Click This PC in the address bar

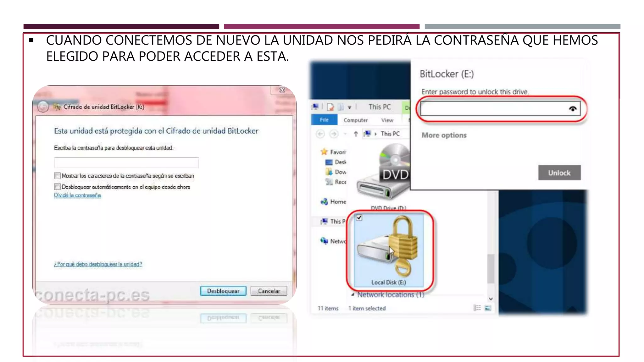coord(390,134)
